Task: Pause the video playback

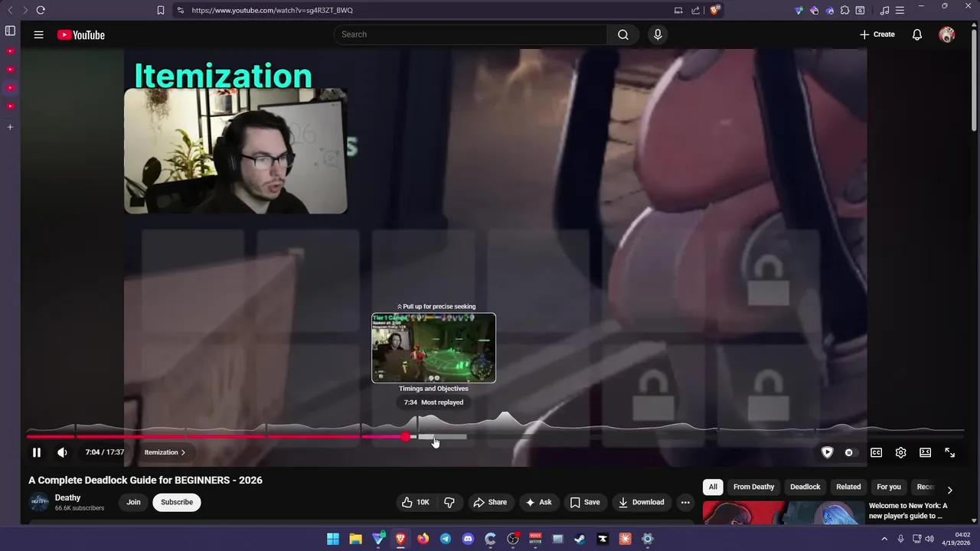Action: click(36, 452)
